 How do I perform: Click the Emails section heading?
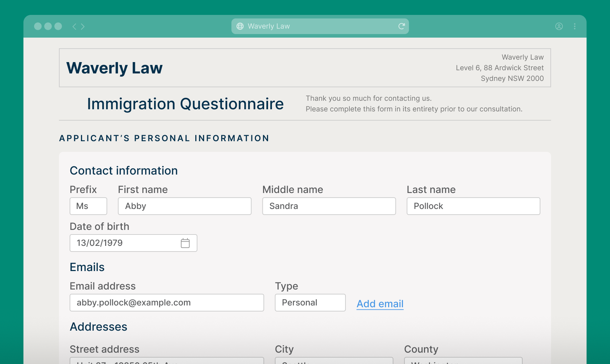87,267
